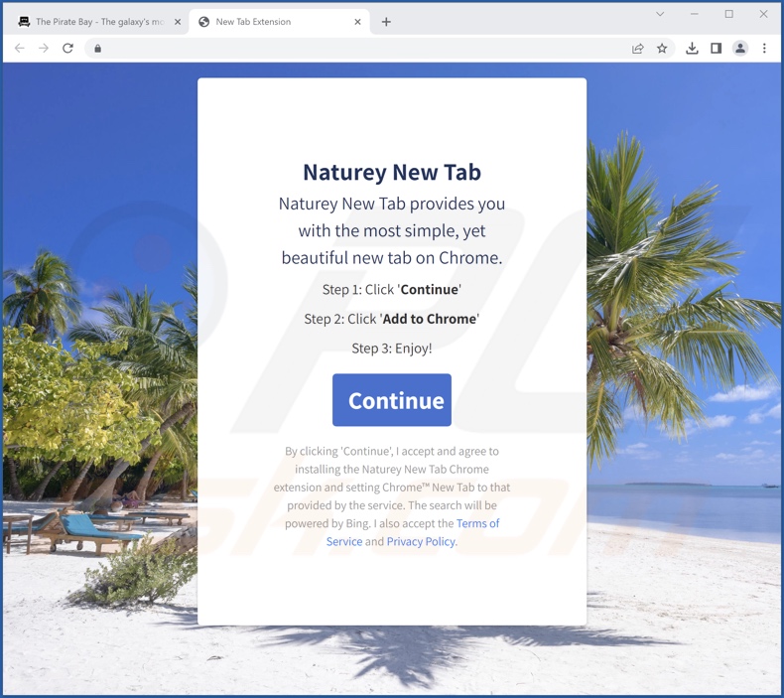Bookmark this page with star icon
This screenshot has width=784, height=698.
[x=662, y=49]
